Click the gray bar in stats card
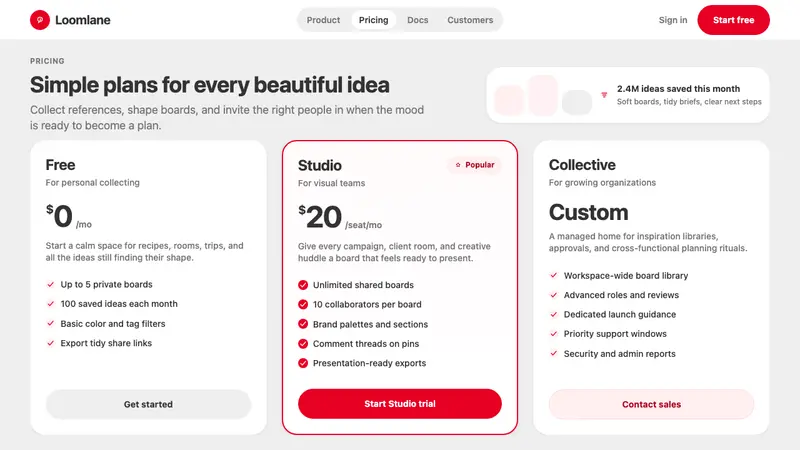Viewport: 800px width, 450px height. [577, 103]
